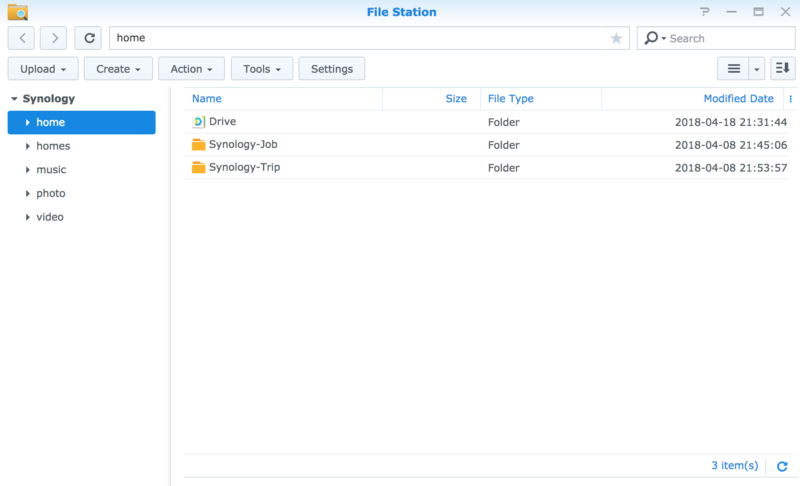Select the Drive folder name

[x=222, y=121]
